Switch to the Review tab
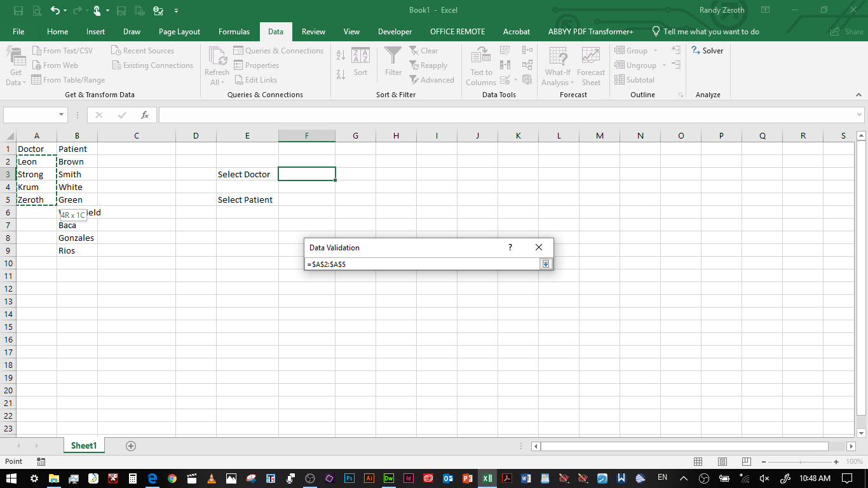Screen dimensions: 868x488 [313, 32]
